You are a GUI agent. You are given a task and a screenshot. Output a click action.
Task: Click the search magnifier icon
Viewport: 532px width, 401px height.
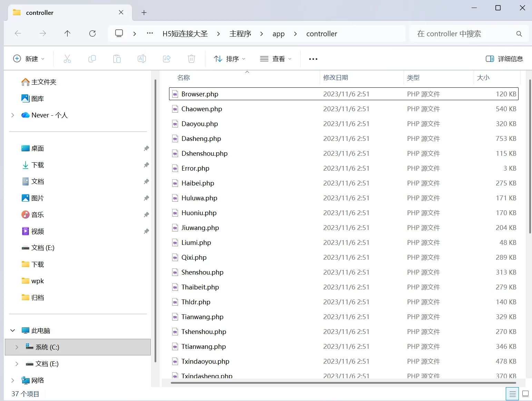[519, 34]
